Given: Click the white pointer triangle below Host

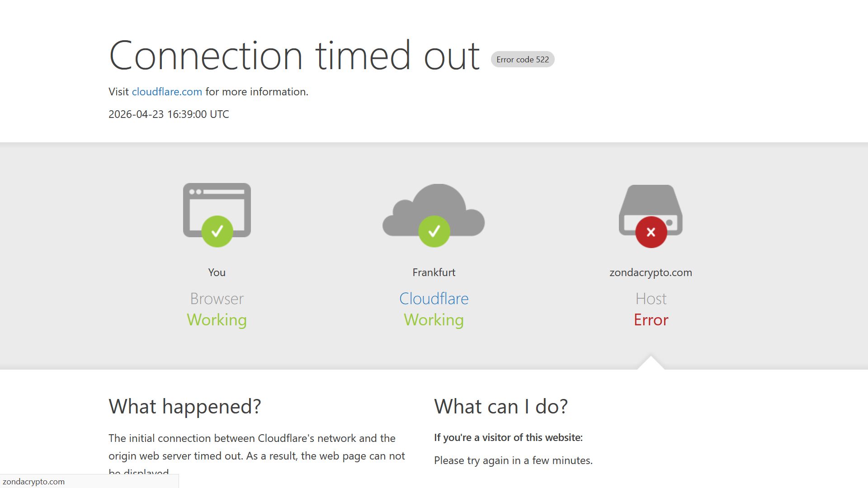Looking at the screenshot, I should 651,364.
